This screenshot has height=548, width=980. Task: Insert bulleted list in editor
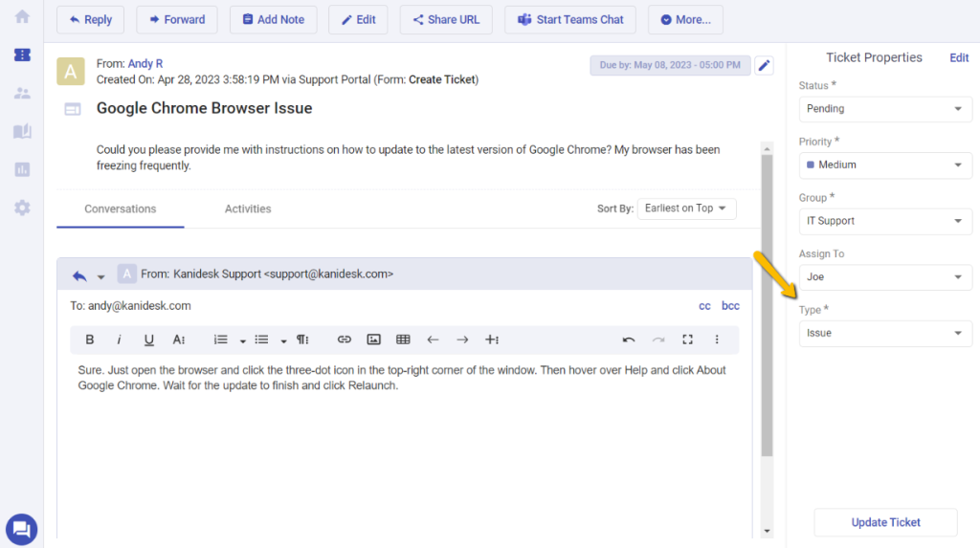pos(262,340)
